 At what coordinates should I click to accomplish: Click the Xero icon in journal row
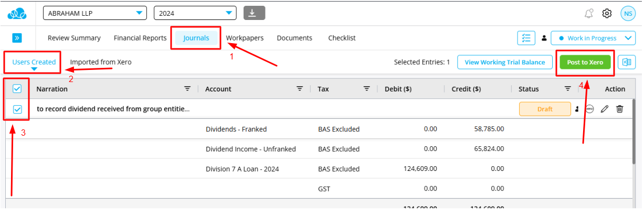[589, 109]
